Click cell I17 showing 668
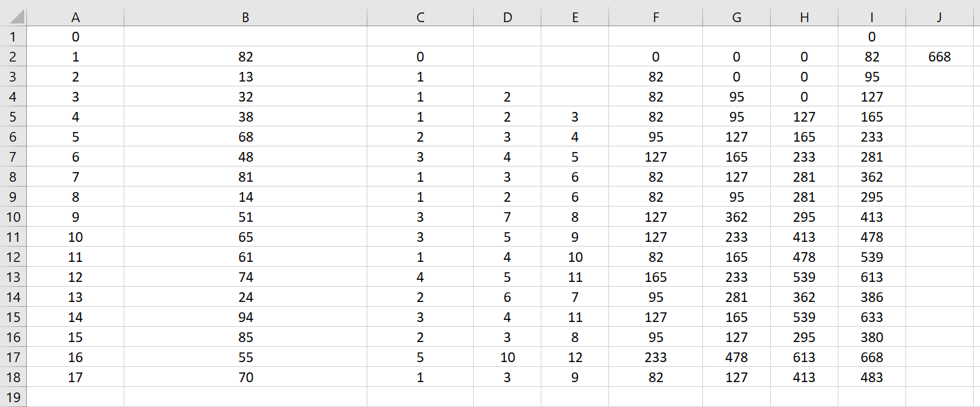This screenshot has height=407, width=980. tap(872, 357)
